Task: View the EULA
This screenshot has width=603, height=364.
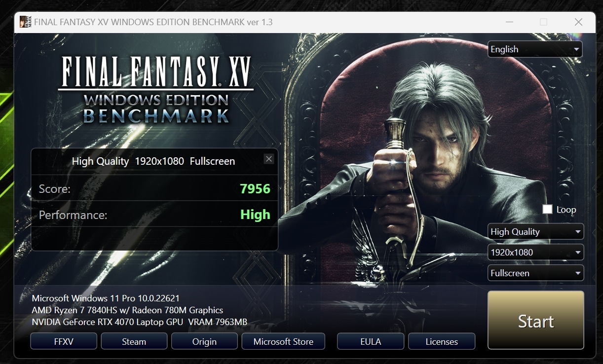Action: click(370, 341)
